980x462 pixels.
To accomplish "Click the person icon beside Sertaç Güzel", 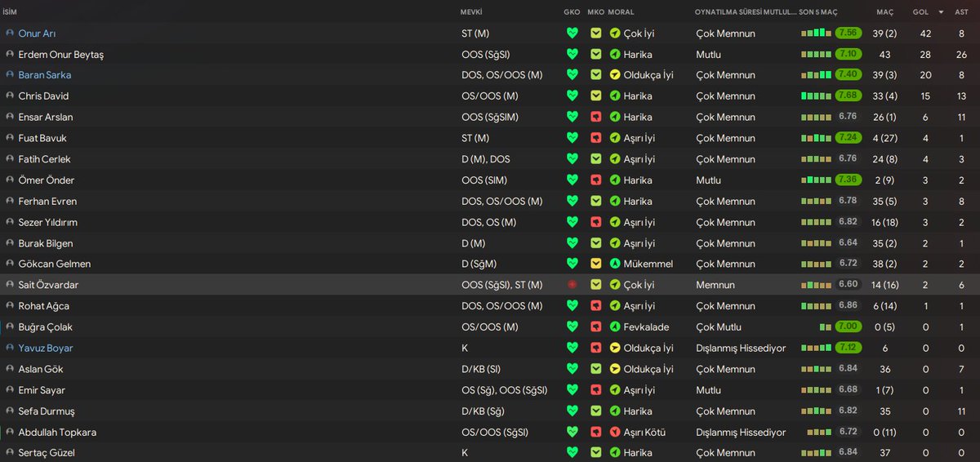I will coord(10,453).
